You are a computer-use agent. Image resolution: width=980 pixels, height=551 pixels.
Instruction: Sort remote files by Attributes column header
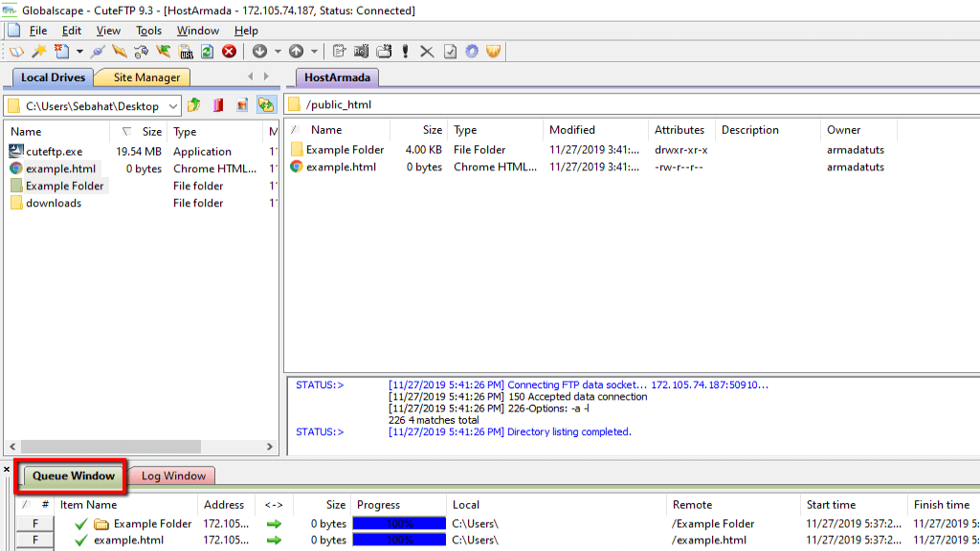pyautogui.click(x=681, y=130)
